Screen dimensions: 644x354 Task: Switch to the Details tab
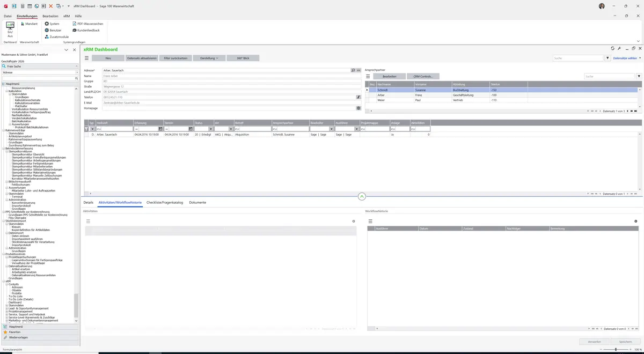89,203
